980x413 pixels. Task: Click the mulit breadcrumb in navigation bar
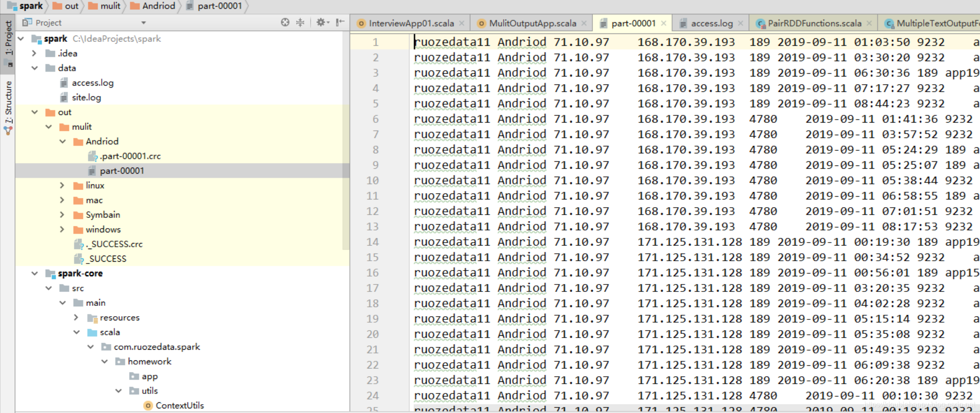pos(105,6)
